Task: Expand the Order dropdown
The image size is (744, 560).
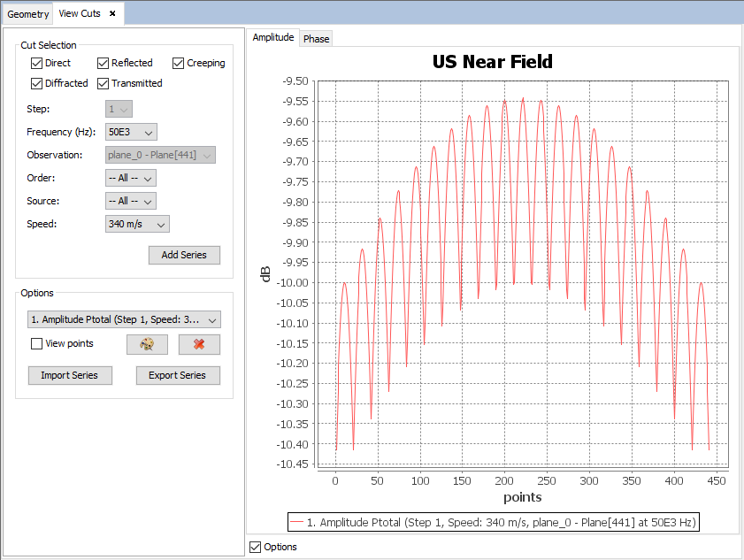Action: pos(131,178)
